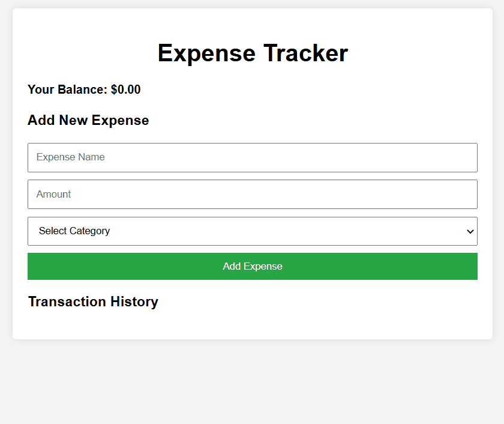Click the "Add Expense" label on the button
The image size is (504, 424).
[253, 266]
